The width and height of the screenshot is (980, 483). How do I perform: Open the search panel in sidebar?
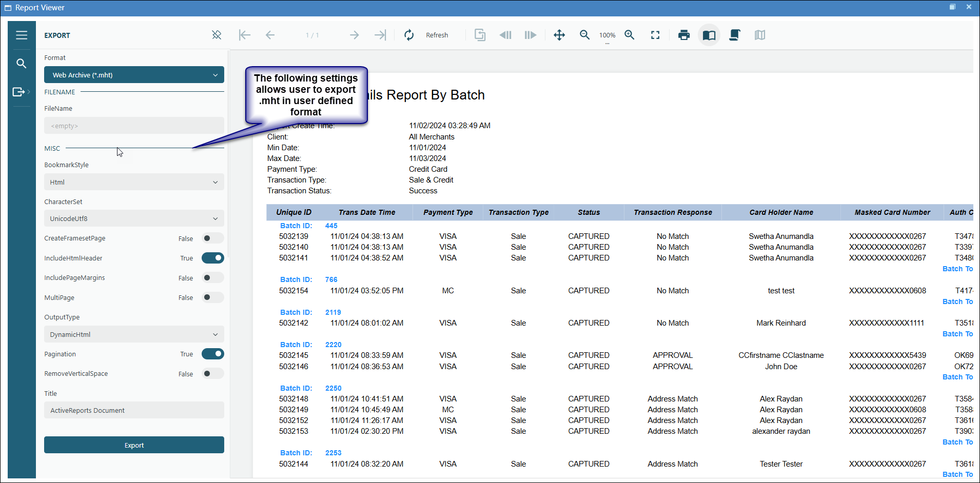[x=21, y=64]
